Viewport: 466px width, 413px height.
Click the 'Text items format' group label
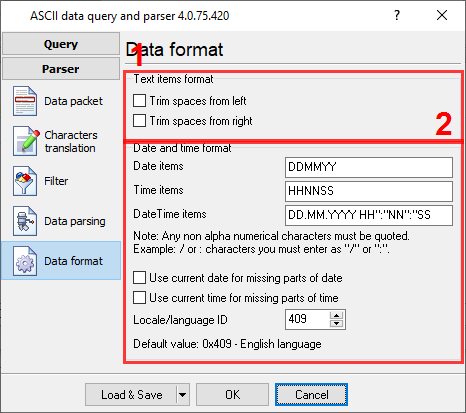pyautogui.click(x=173, y=79)
